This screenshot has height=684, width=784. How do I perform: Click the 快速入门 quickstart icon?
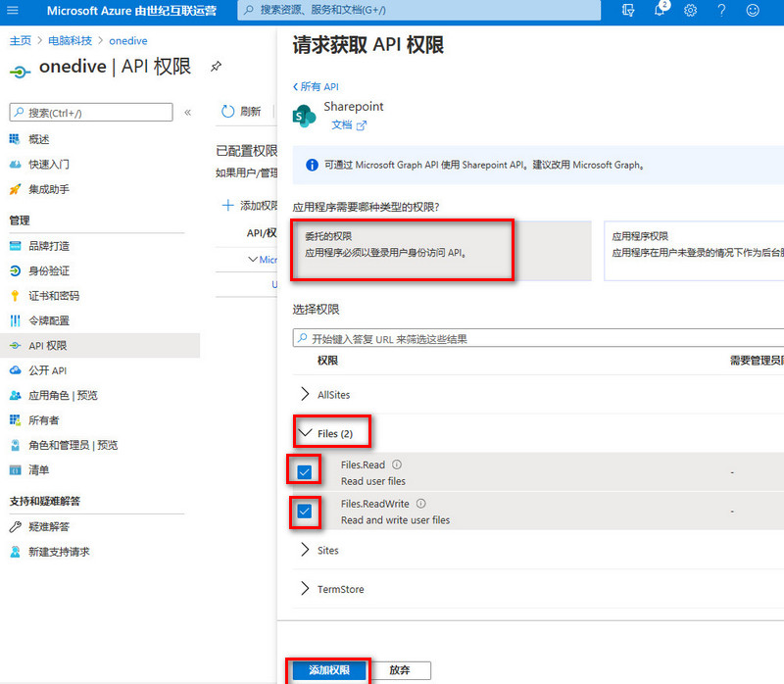pyautogui.click(x=15, y=164)
